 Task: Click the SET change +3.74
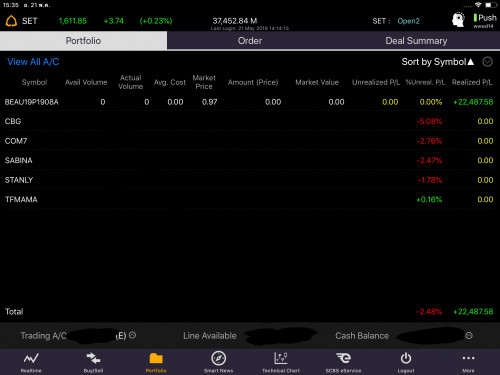(x=114, y=21)
